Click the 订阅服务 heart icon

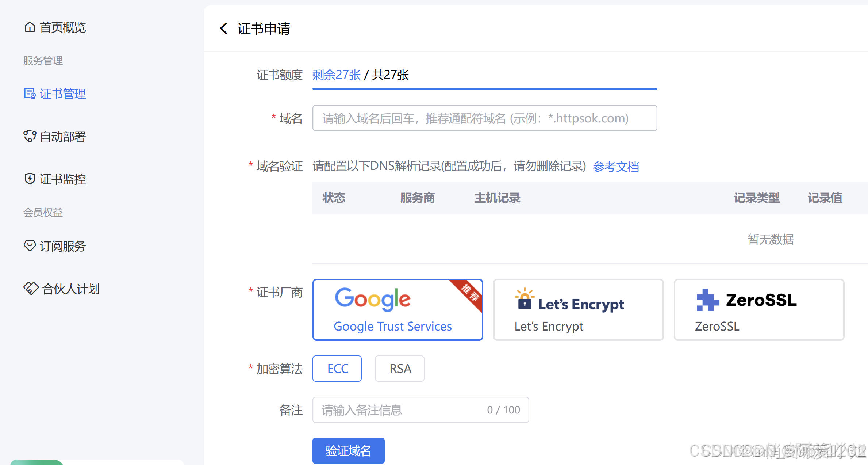tap(30, 246)
